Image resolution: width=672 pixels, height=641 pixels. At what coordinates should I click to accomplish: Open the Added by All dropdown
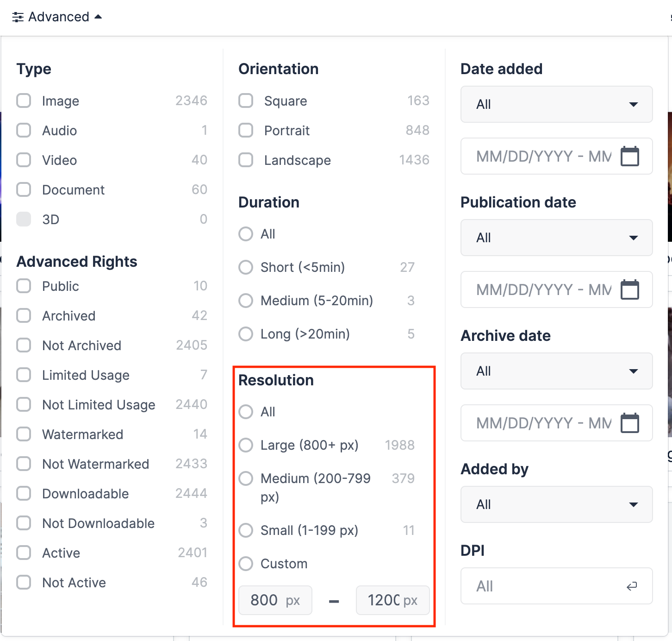pos(556,504)
